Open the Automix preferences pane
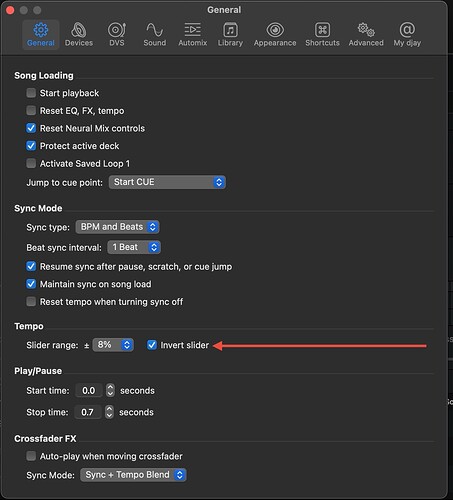The image size is (453, 500). click(x=193, y=35)
